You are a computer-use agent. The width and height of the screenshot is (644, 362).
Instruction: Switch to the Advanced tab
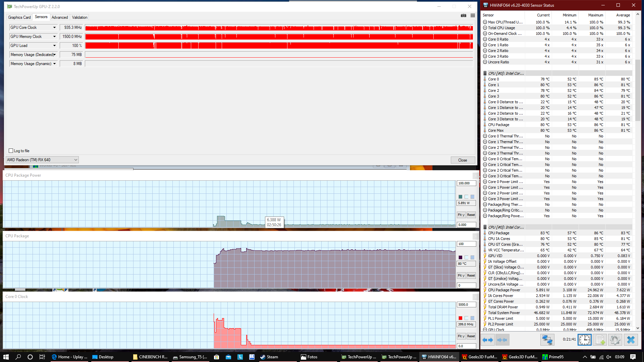click(x=60, y=17)
